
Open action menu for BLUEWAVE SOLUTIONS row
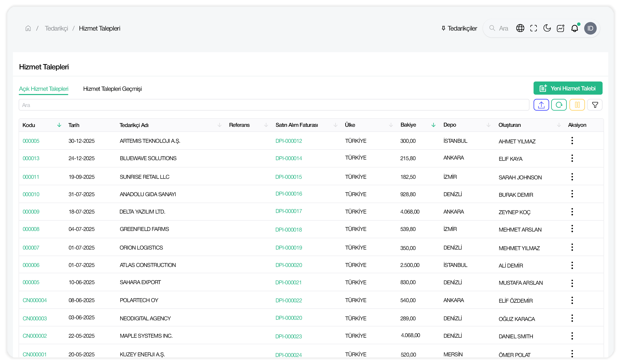(572, 158)
